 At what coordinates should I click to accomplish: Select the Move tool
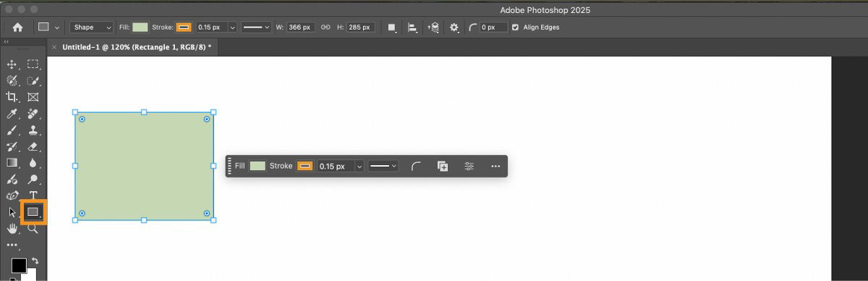pos(12,64)
